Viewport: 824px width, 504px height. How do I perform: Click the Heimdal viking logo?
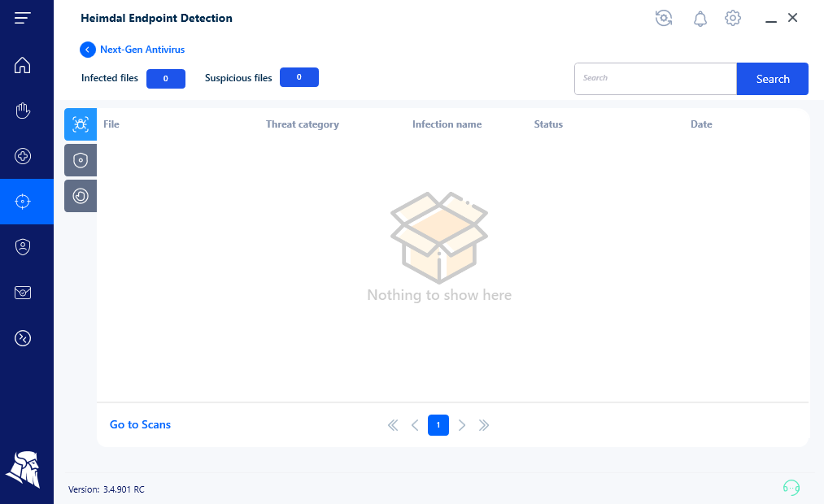click(x=24, y=469)
